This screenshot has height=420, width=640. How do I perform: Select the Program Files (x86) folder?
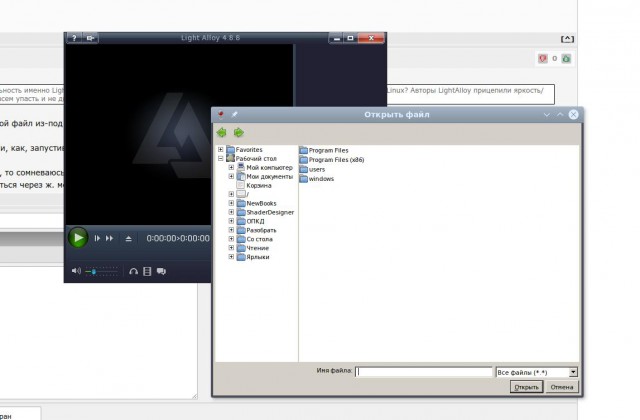coord(336,160)
